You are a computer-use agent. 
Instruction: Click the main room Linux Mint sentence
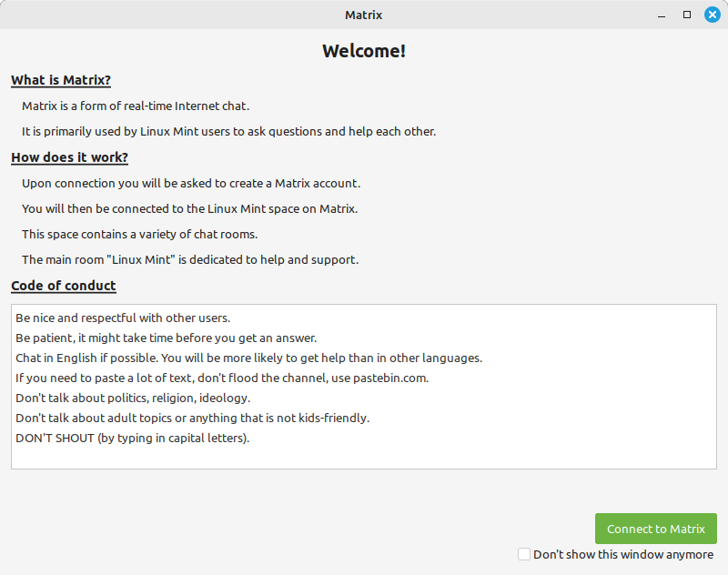coord(190,260)
